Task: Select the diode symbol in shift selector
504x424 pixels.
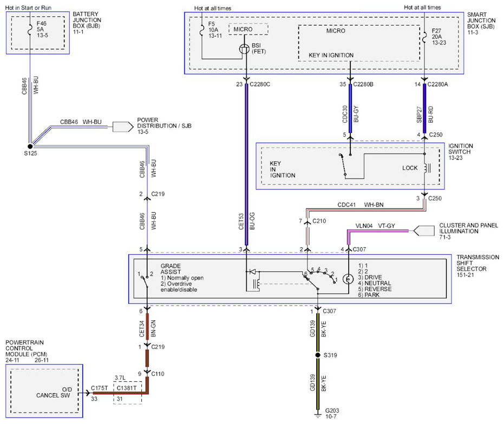Action: point(253,271)
